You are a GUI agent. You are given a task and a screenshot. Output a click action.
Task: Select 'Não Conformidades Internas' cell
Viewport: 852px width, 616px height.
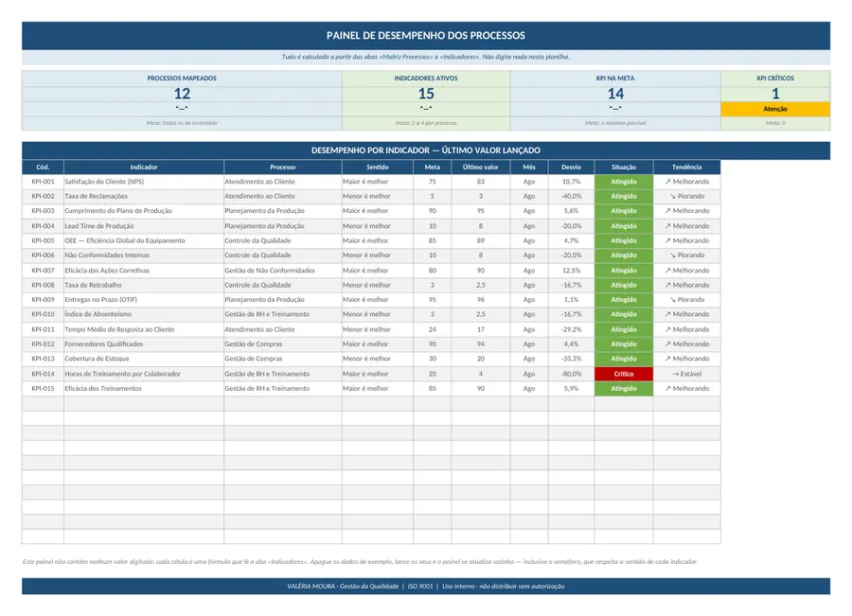click(144, 255)
